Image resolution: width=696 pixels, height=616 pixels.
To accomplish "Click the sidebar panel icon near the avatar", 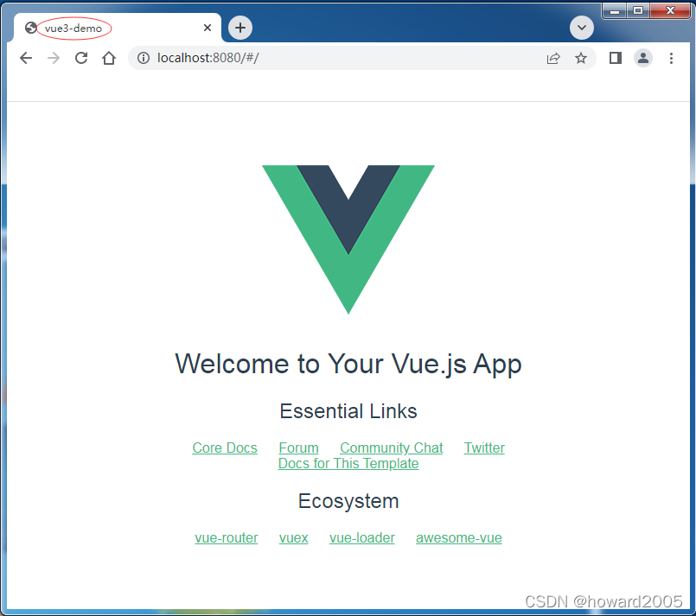I will [x=614, y=58].
